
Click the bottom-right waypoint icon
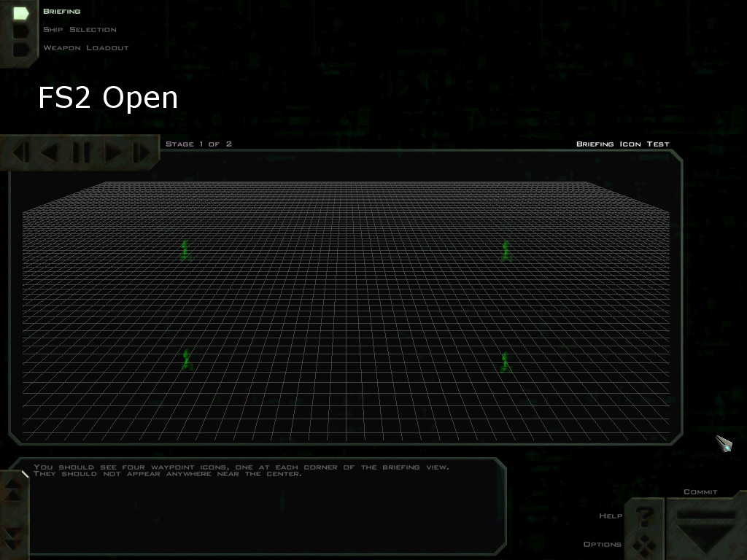506,362
